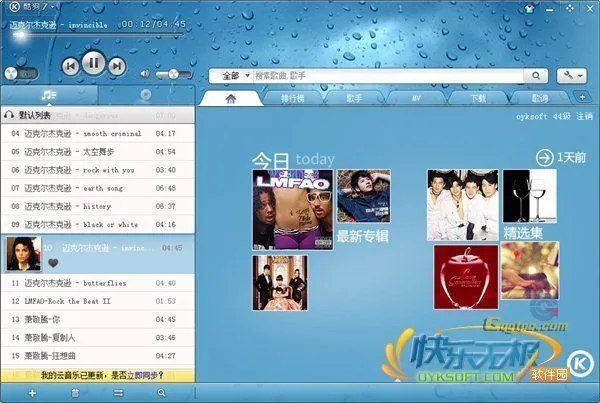The height and width of the screenshot is (403, 600).
Task: Skip to the previous track
Action: coord(71,66)
